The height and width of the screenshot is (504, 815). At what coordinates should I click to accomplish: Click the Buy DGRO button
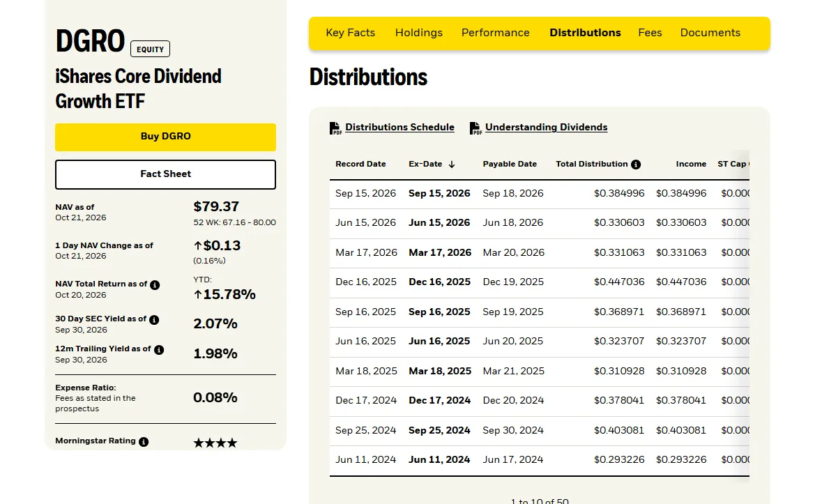coord(165,137)
